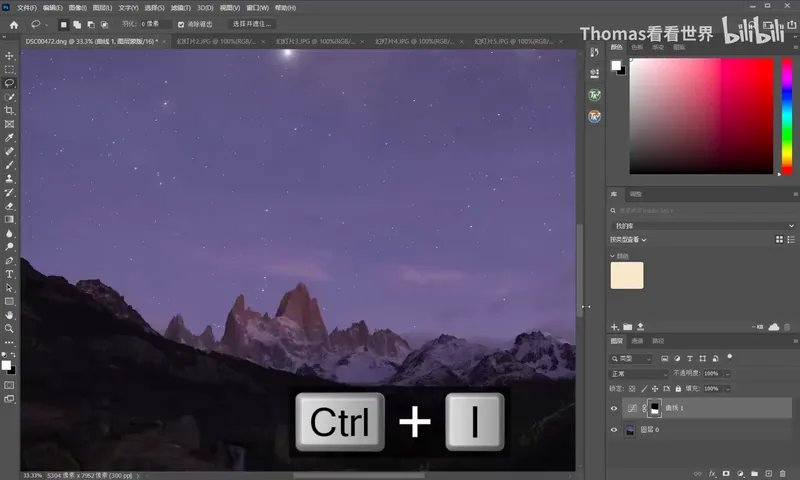
Task: Select the Eyedropper tool
Action: 9,138
